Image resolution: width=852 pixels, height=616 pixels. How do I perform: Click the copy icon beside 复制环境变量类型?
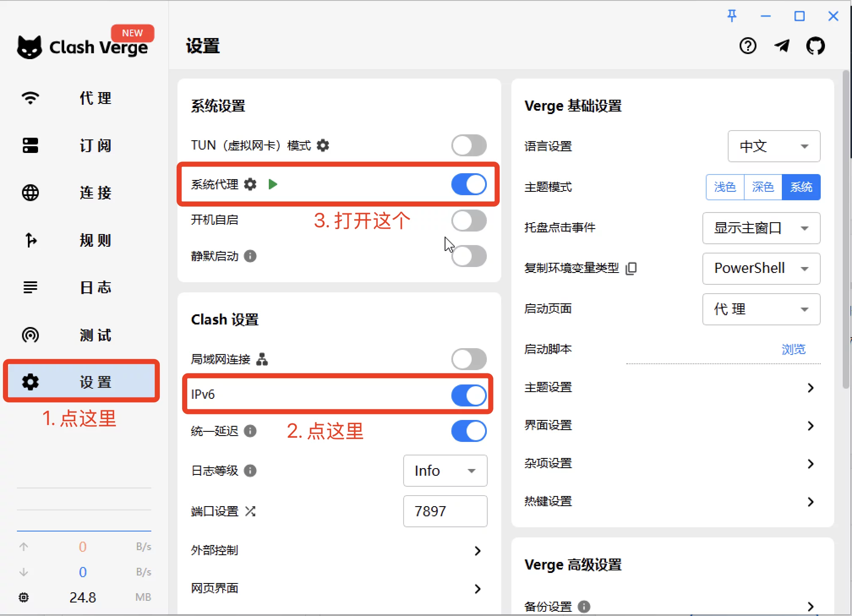[x=631, y=268]
